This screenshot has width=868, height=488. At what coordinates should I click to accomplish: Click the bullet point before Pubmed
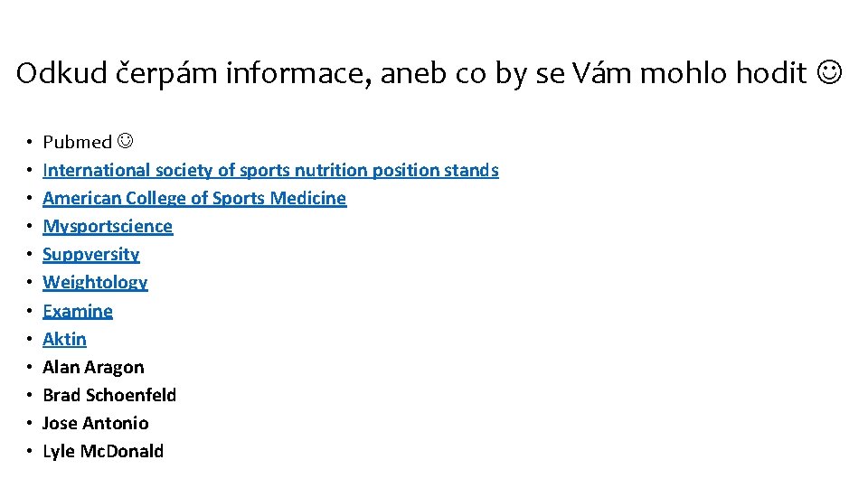click(29, 143)
